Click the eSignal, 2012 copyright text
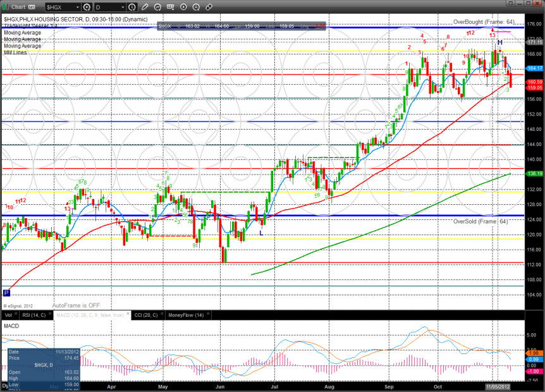Image resolution: width=545 pixels, height=392 pixels. 18,306
